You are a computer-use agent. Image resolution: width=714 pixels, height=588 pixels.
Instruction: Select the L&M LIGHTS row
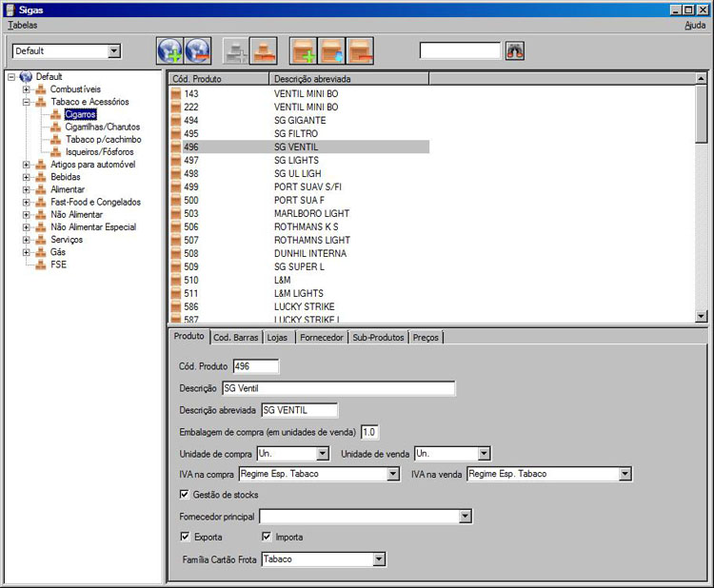tap(299, 294)
